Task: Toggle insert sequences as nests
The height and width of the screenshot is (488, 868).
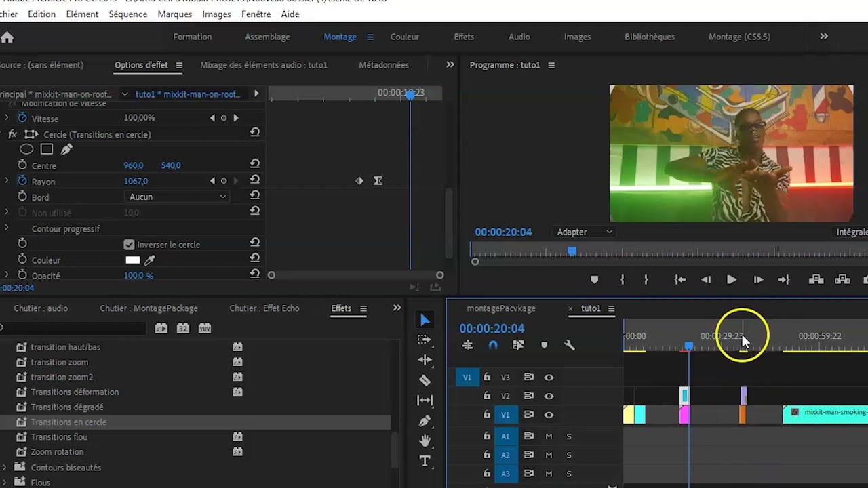Action: [x=467, y=345]
